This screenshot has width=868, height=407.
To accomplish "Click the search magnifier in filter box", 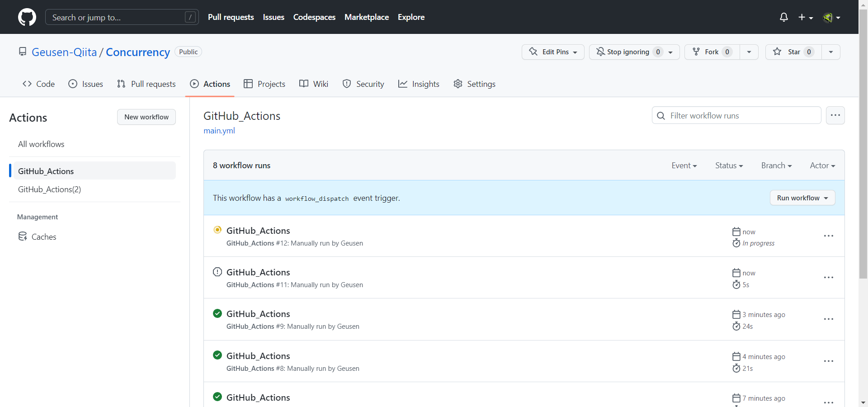I will [x=661, y=116].
